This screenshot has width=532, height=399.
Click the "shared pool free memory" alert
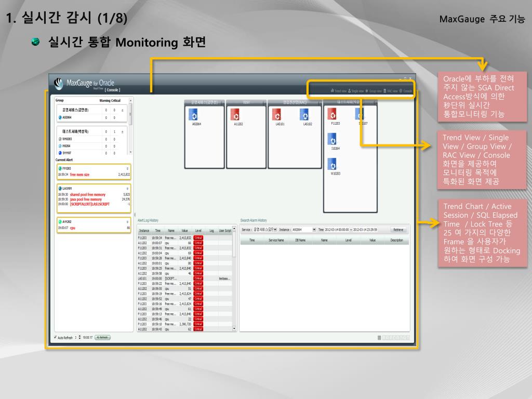[87, 195]
